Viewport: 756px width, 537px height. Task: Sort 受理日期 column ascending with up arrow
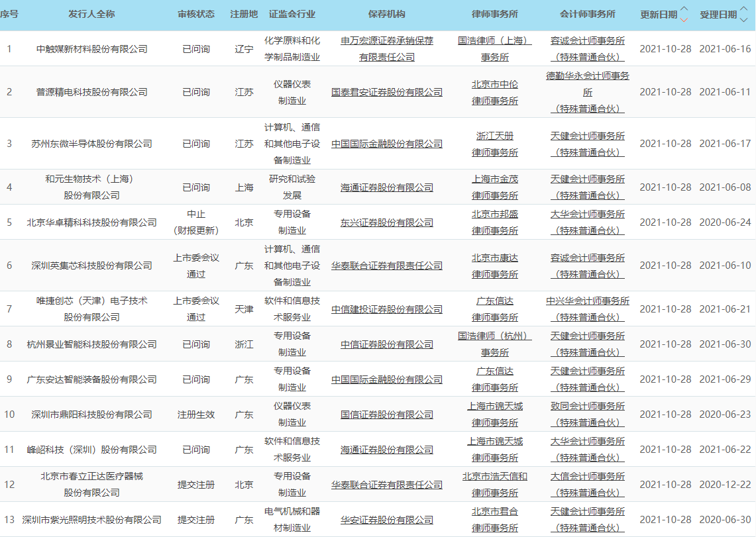tap(743, 9)
